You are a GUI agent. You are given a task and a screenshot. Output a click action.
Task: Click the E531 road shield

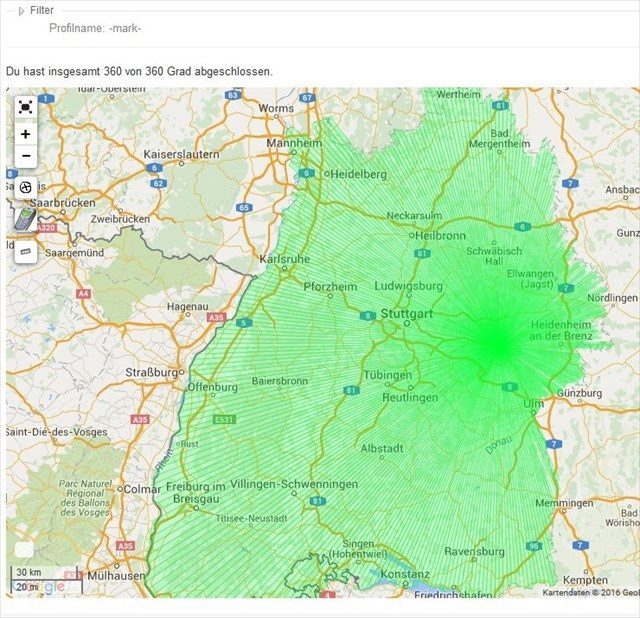224,420
